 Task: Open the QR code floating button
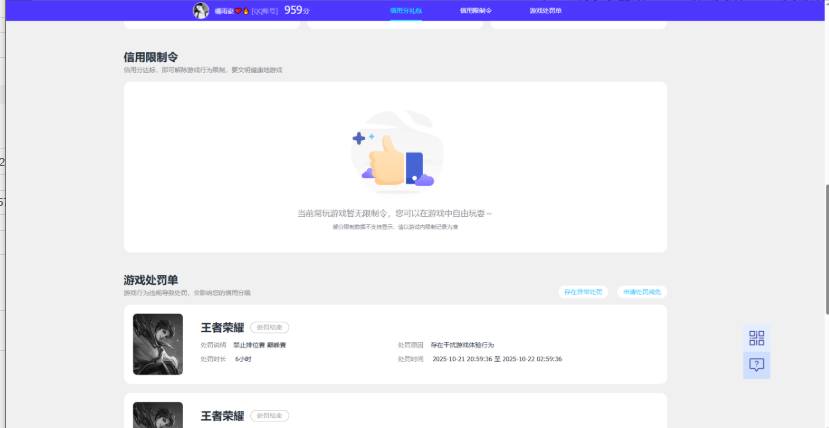click(x=757, y=338)
